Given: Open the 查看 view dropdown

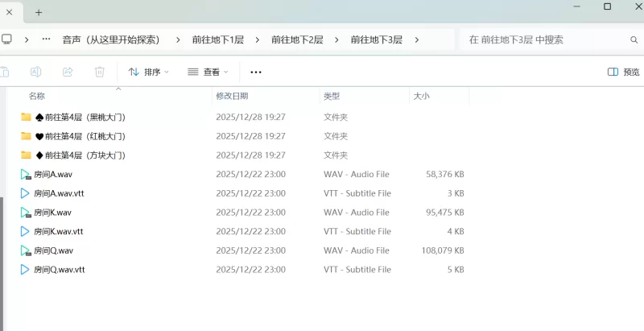Looking at the screenshot, I should (x=208, y=72).
